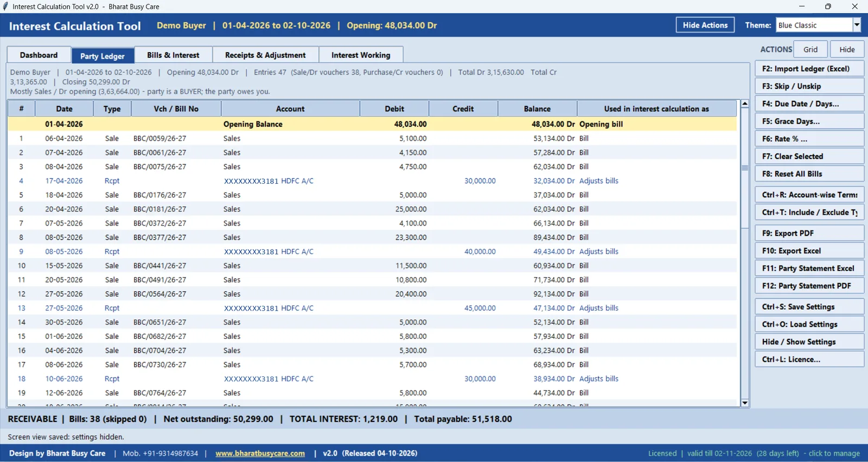Click 'Used in interest calculation as' header
868x462 pixels.
coord(656,108)
